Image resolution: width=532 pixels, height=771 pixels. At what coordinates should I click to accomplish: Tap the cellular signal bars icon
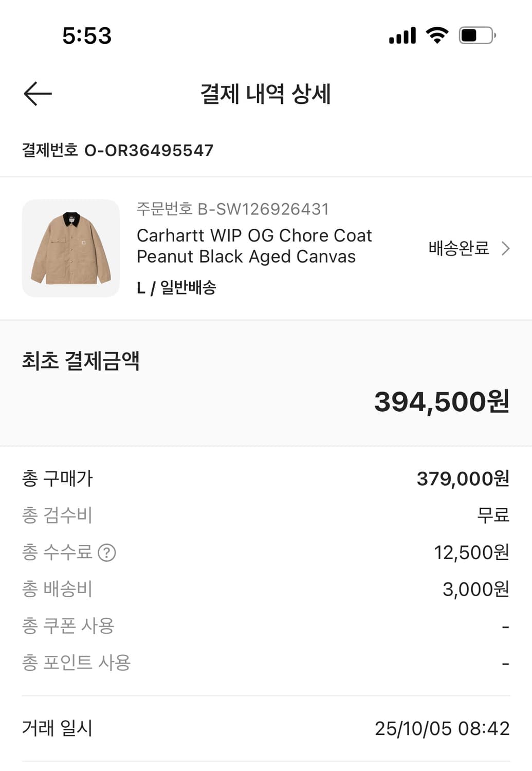point(402,35)
